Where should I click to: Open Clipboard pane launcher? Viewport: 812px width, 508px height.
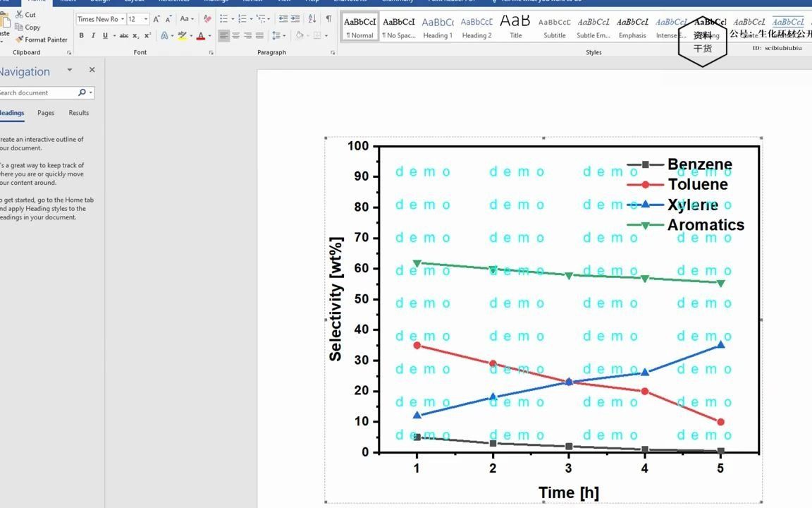pyautogui.click(x=69, y=53)
